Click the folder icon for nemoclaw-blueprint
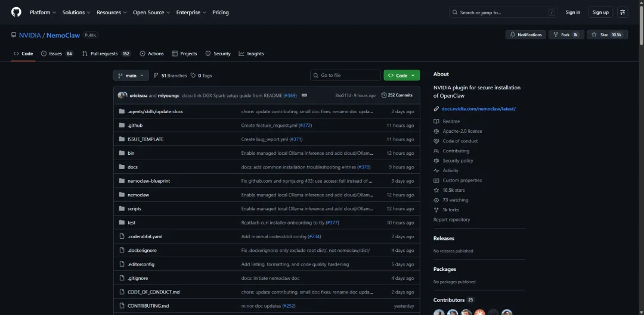644x315 pixels. point(122,181)
